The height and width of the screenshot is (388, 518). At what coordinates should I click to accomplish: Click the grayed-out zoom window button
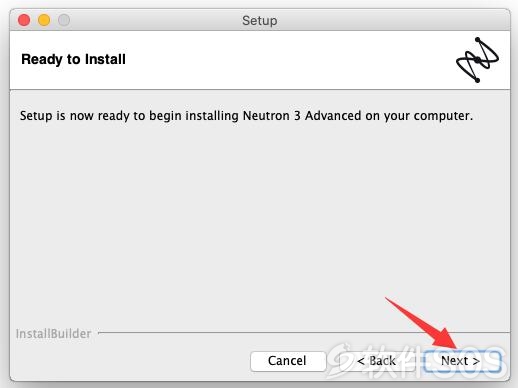tap(64, 20)
